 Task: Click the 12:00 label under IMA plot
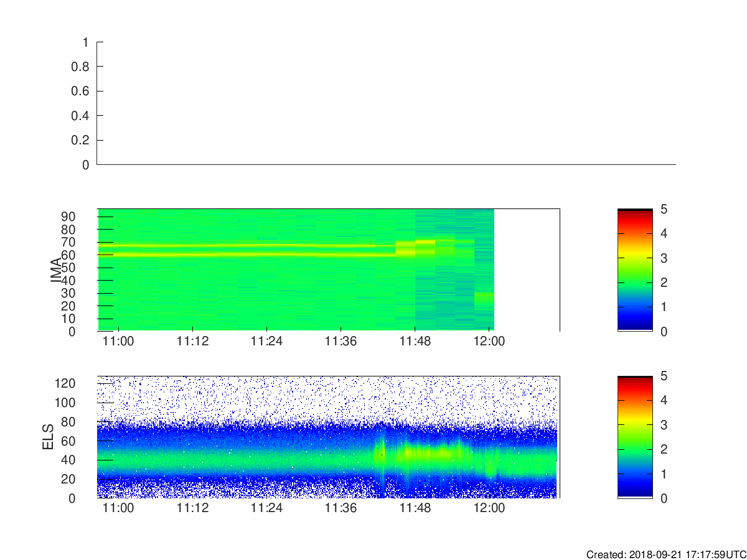tap(489, 341)
